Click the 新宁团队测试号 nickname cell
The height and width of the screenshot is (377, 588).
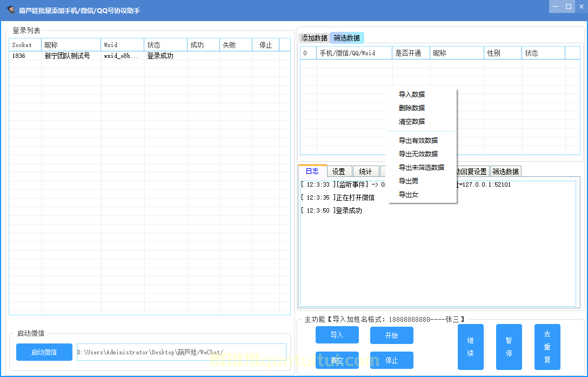(x=71, y=56)
